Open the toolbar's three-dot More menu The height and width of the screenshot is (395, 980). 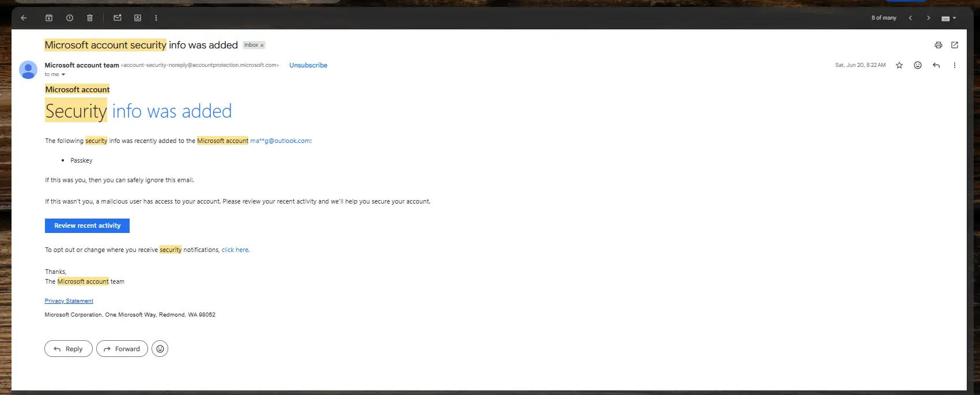pyautogui.click(x=156, y=18)
